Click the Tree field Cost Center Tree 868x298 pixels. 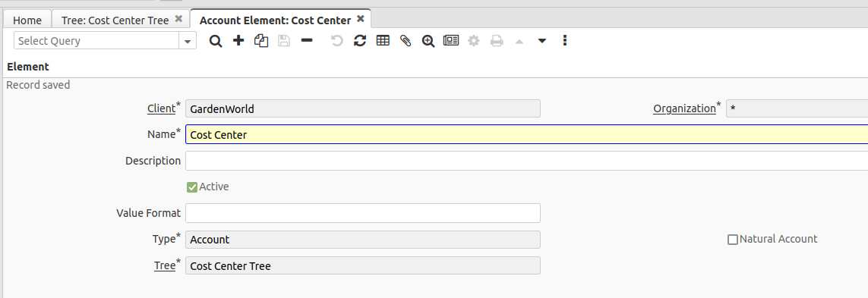point(362,265)
